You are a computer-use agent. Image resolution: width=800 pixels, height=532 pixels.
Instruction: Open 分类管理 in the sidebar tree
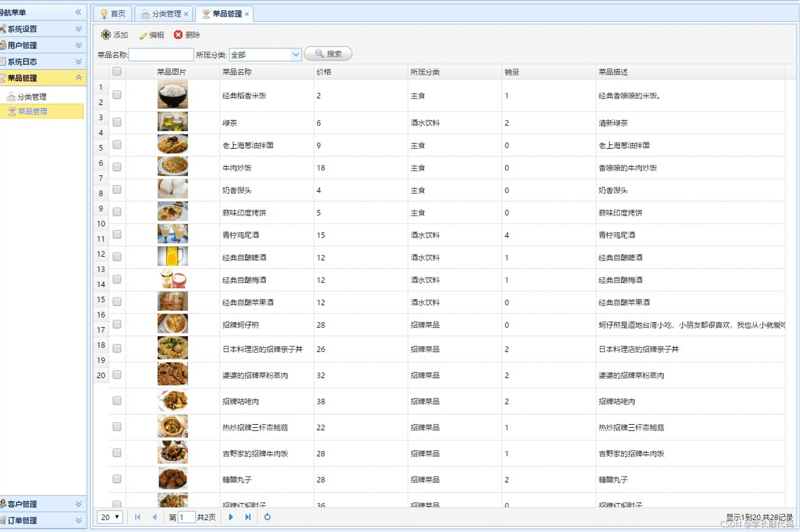point(32,97)
